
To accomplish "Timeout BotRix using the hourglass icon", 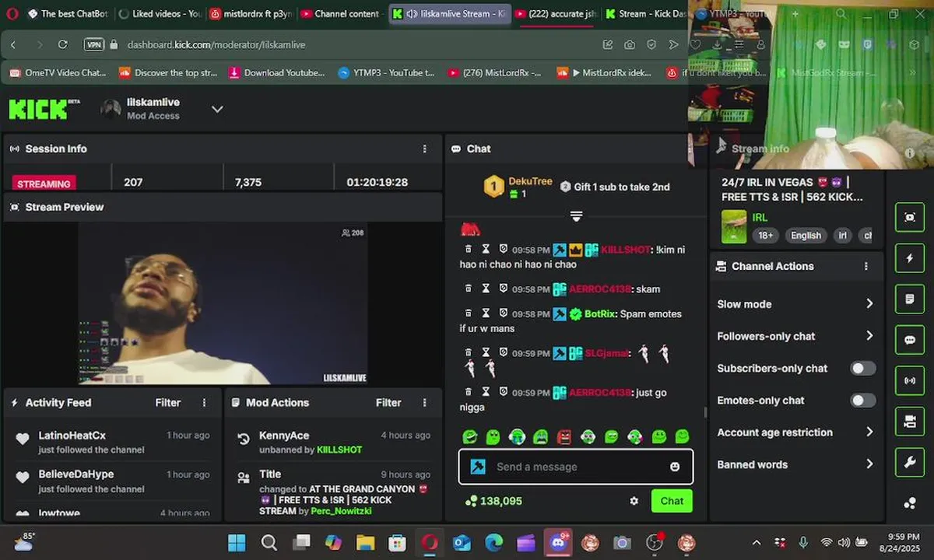I will [x=486, y=313].
